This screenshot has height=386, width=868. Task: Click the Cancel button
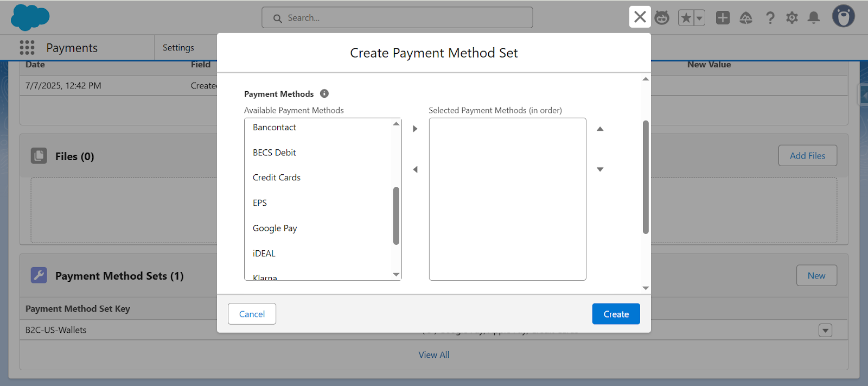(252, 314)
